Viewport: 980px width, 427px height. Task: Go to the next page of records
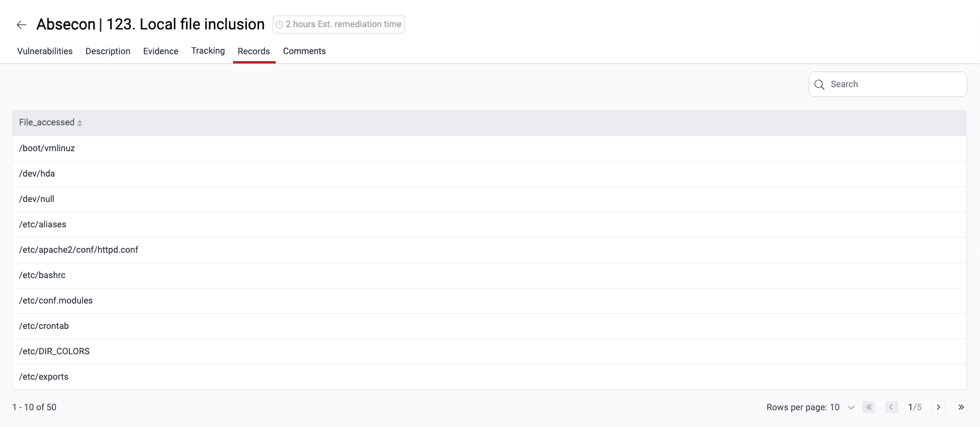[x=938, y=407]
